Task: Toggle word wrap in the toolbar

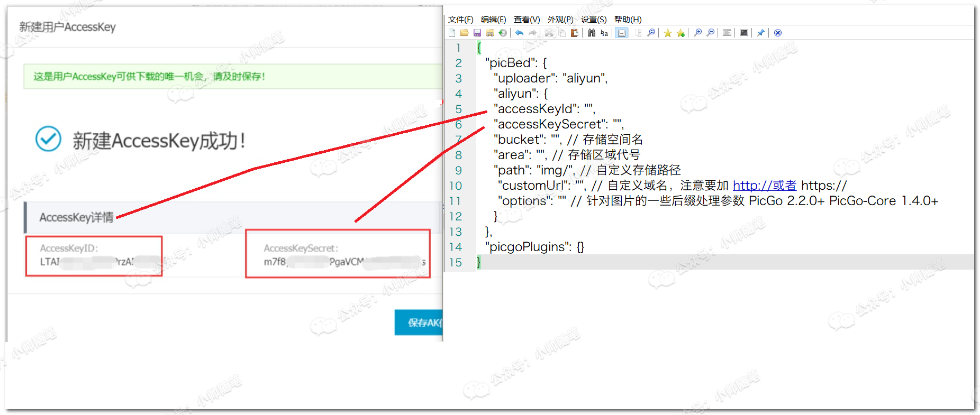Action: [x=621, y=33]
